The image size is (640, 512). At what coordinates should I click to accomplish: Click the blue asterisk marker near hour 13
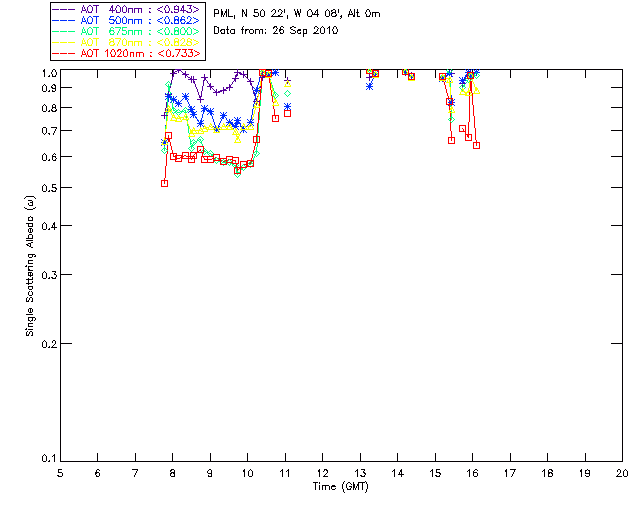(370, 86)
